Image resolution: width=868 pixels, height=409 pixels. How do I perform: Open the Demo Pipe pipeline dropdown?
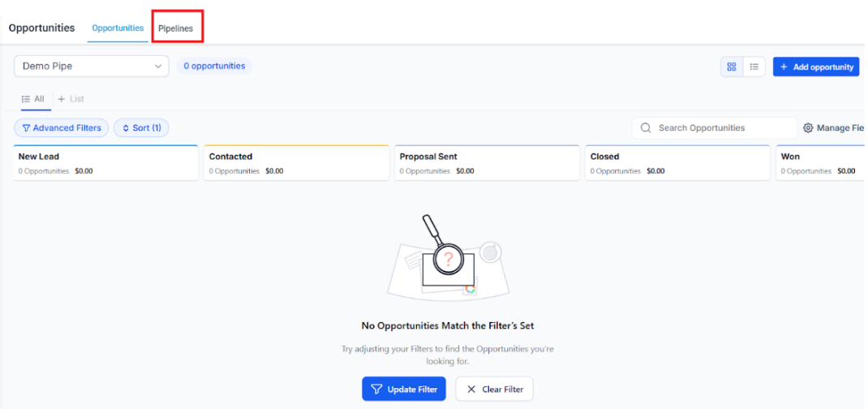[x=91, y=67]
